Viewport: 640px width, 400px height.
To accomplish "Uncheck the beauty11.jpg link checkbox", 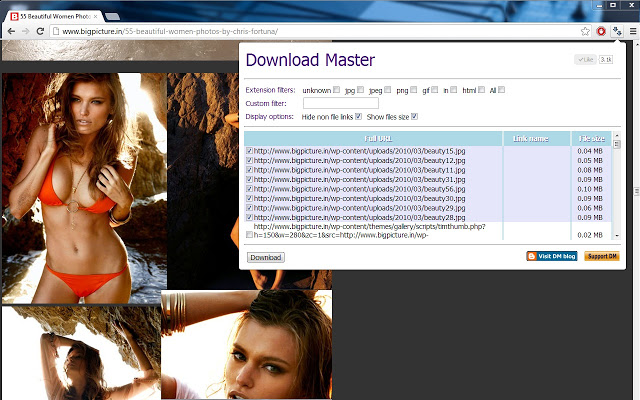I will [x=249, y=170].
